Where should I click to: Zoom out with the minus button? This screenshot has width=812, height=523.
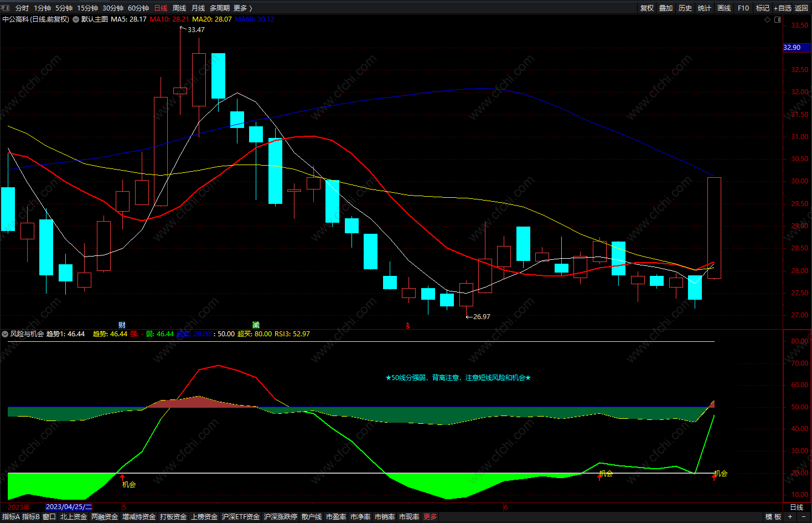click(x=804, y=516)
